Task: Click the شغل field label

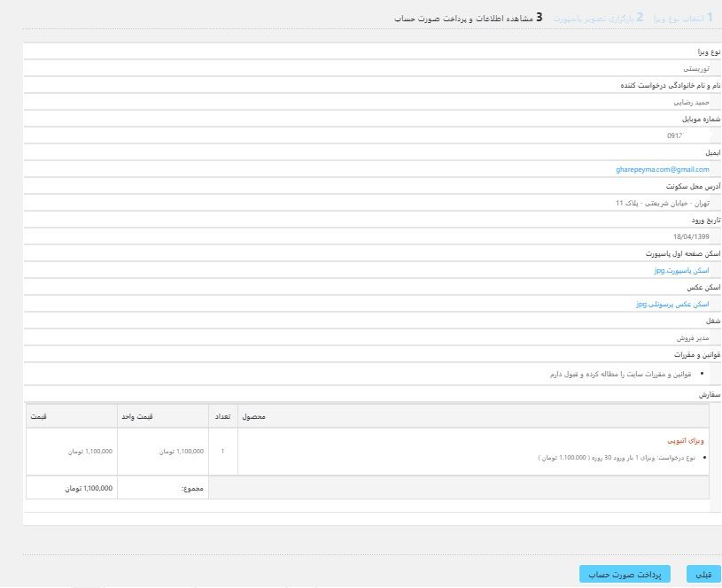Action: point(713,321)
